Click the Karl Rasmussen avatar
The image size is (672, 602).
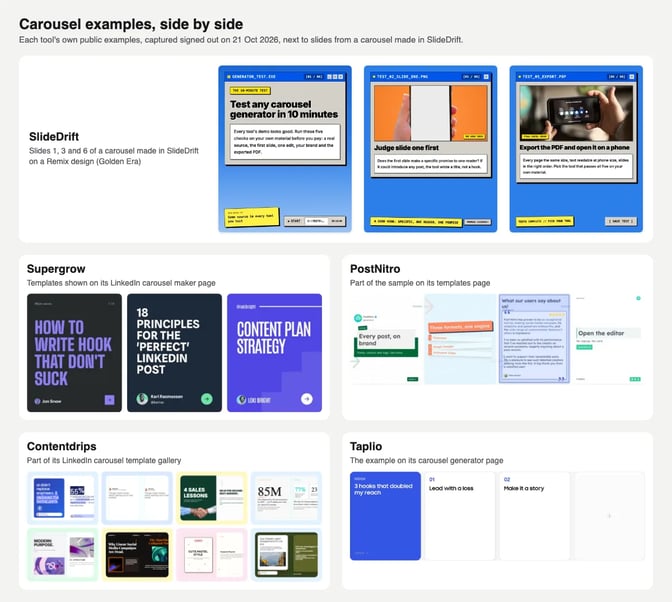click(142, 399)
